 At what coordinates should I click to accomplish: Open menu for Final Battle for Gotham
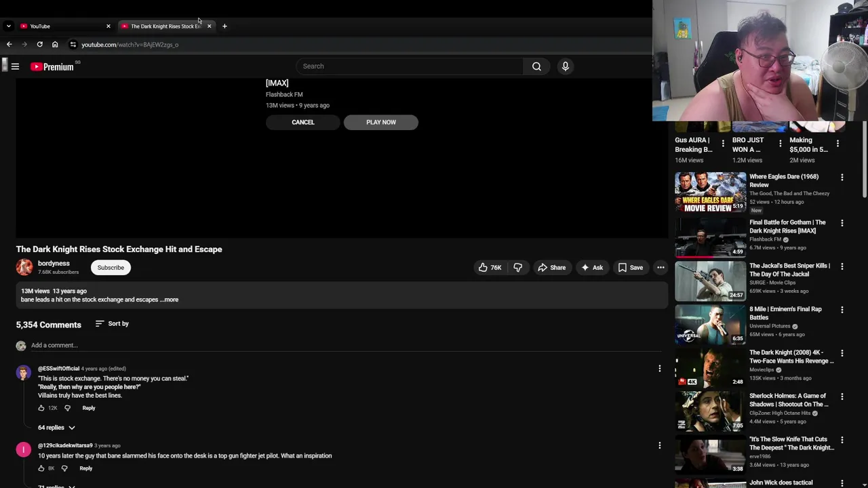(x=842, y=223)
